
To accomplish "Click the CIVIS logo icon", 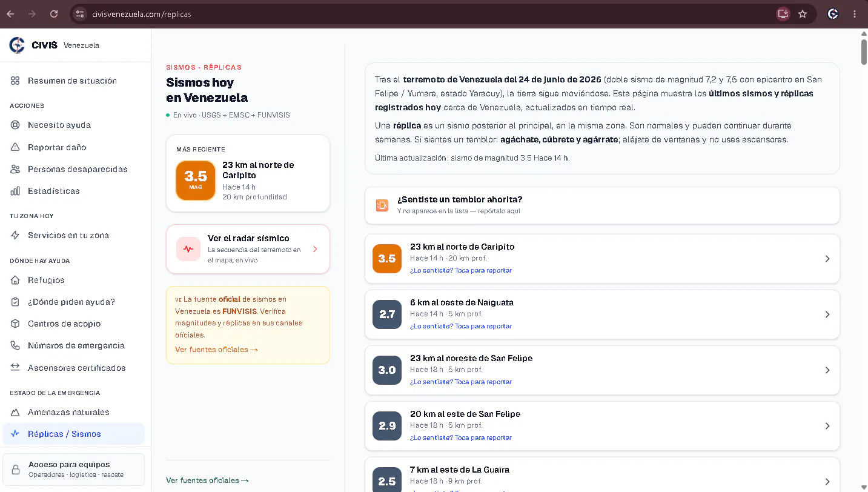I will pyautogui.click(x=17, y=45).
